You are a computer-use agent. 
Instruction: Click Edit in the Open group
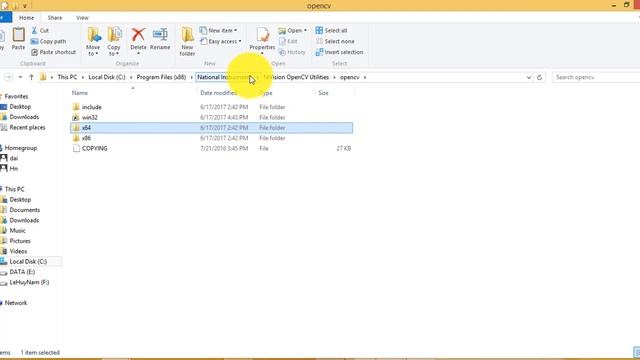click(x=288, y=41)
